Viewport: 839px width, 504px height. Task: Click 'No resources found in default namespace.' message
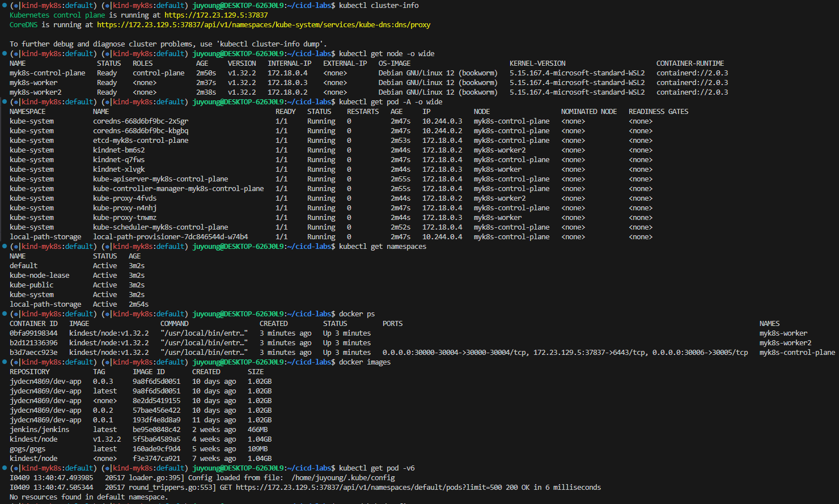tap(89, 497)
